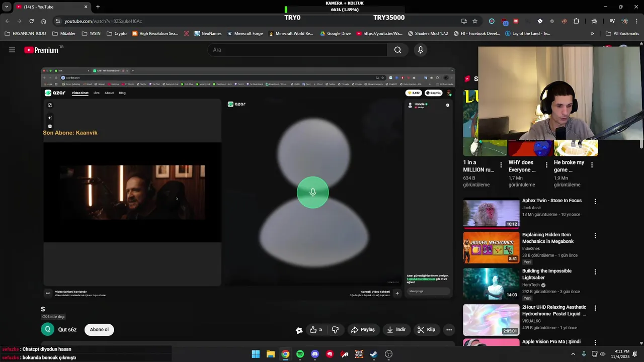Open options for 'WHY does Everyone' short
The width and height of the screenshot is (644, 362).
click(546, 165)
